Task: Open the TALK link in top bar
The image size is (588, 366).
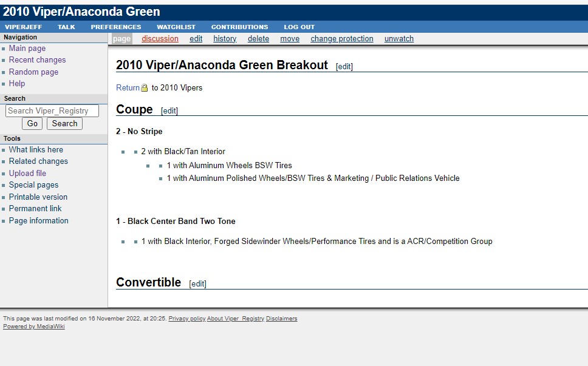Action: point(66,27)
